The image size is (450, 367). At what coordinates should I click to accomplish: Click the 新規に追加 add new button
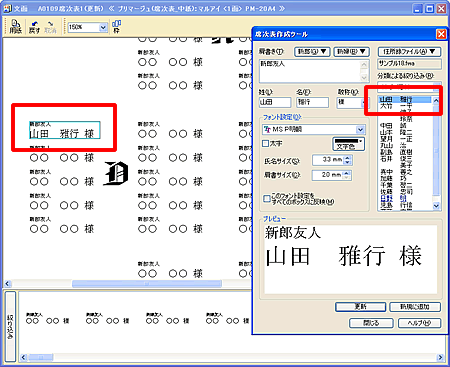tap(415, 307)
